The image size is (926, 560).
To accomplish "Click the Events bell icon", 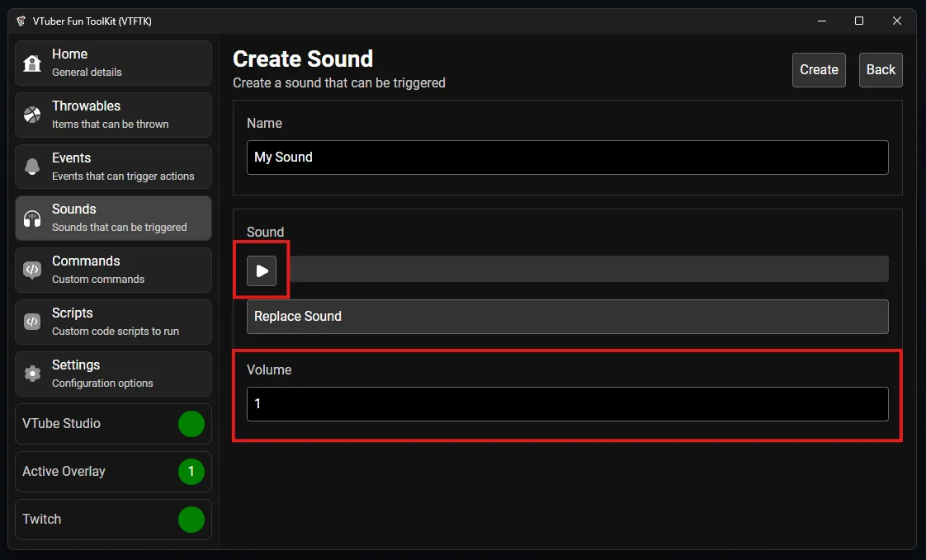I will (x=32, y=167).
